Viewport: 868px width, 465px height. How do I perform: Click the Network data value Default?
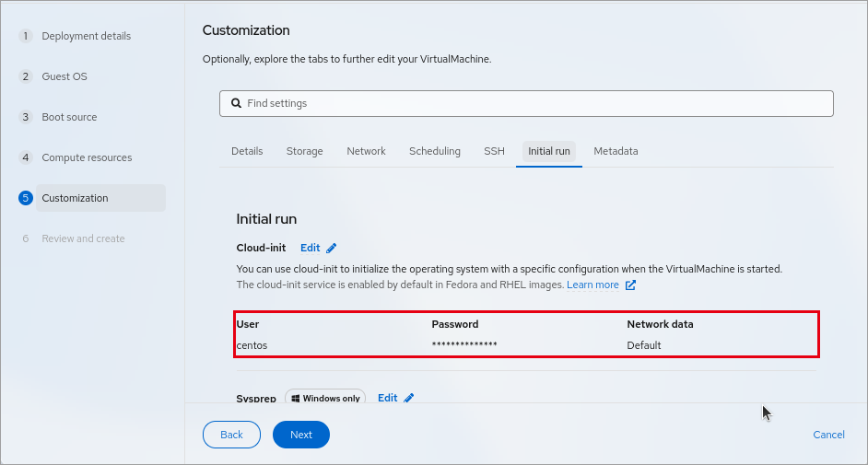coord(644,345)
